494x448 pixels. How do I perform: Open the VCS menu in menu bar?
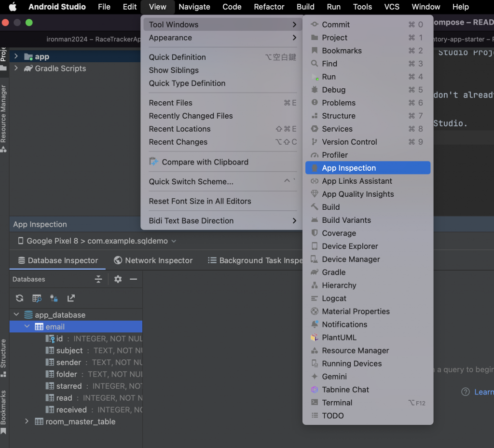392,7
